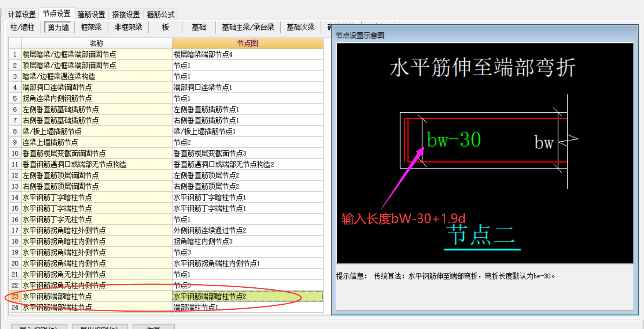Click the 左侧垂直筋顶层节点2 value cell
Screen dimensions: 644x329
click(x=248, y=175)
